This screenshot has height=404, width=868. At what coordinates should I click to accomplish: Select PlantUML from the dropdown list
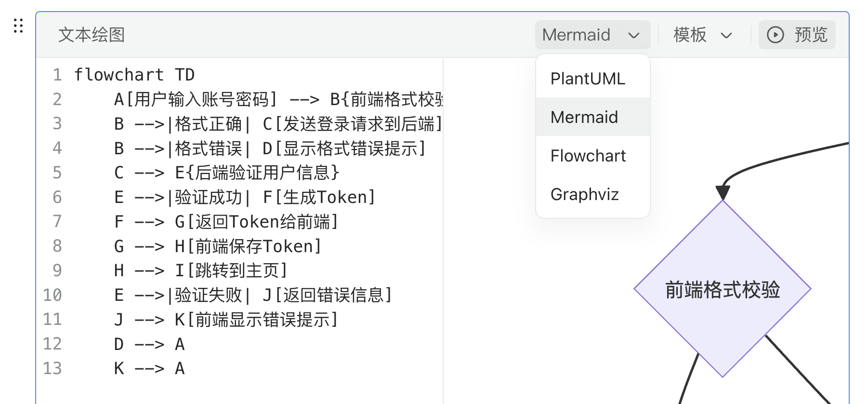point(588,79)
